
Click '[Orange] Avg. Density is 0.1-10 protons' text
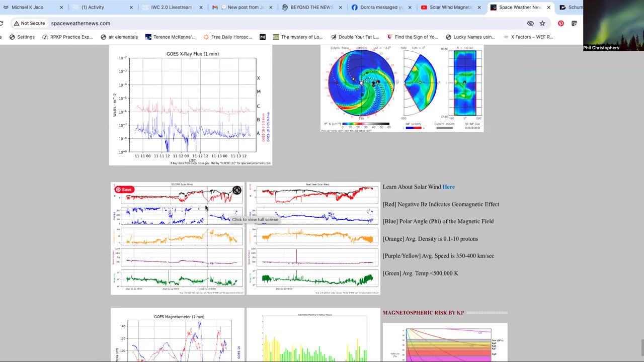430,239
